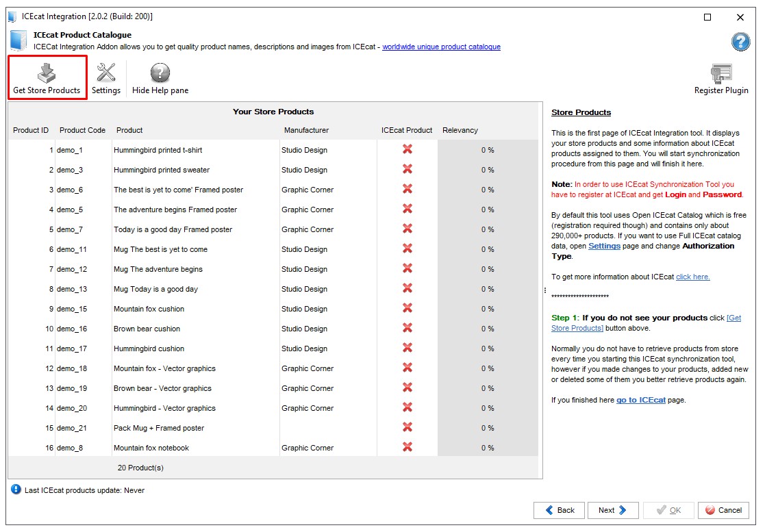Image resolution: width=765 pixels, height=532 pixels.
Task: Click the red X for Hummingbird - Vector graphics
Action: point(407,407)
